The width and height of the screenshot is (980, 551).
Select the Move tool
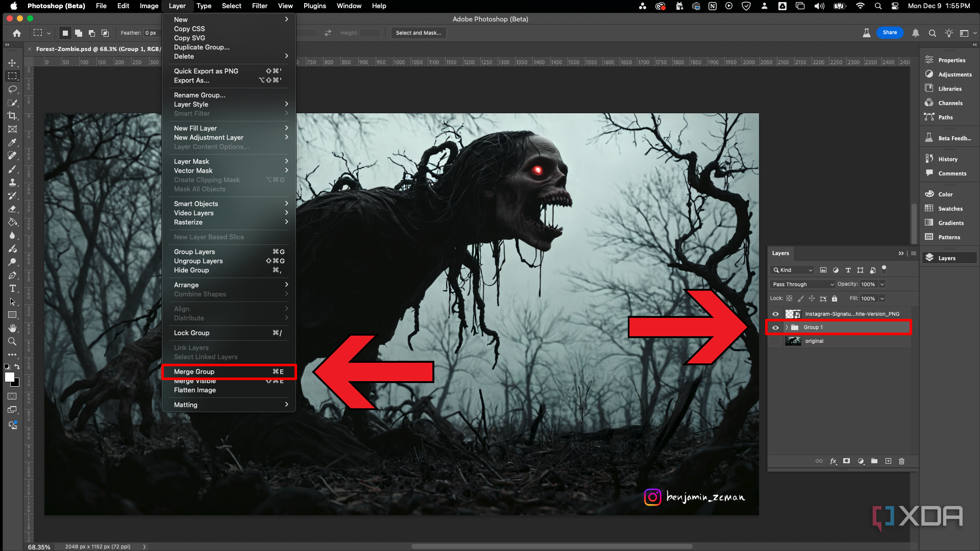pos(12,63)
